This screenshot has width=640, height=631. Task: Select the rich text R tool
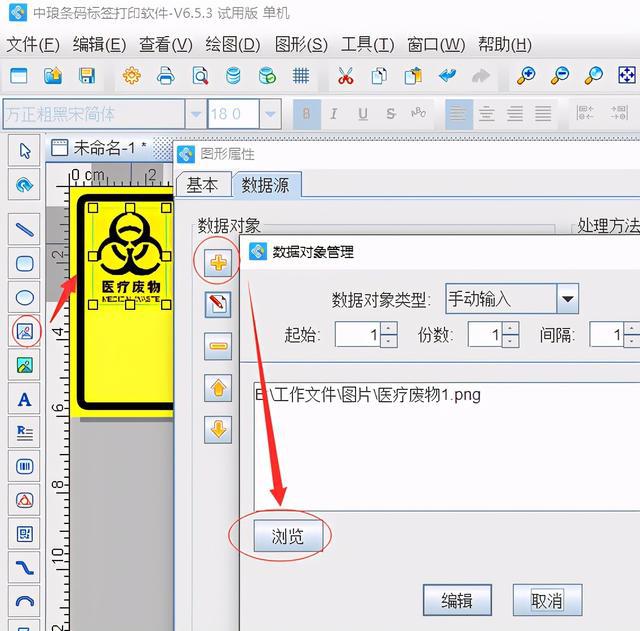[x=24, y=433]
